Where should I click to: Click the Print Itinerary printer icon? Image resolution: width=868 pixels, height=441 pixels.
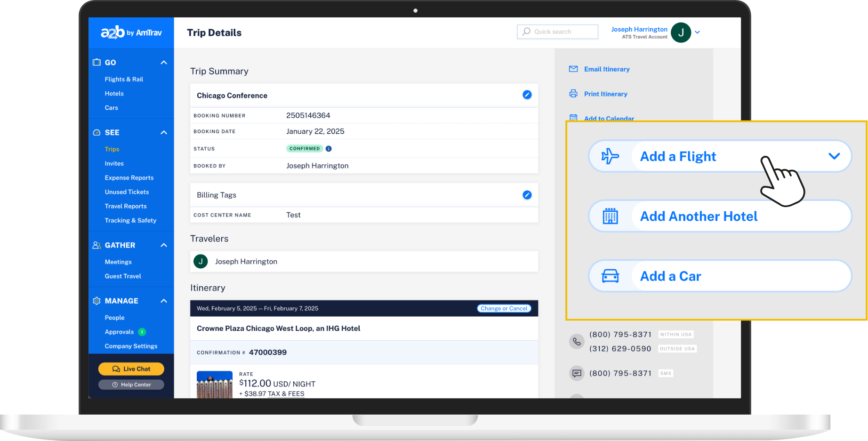pyautogui.click(x=573, y=94)
